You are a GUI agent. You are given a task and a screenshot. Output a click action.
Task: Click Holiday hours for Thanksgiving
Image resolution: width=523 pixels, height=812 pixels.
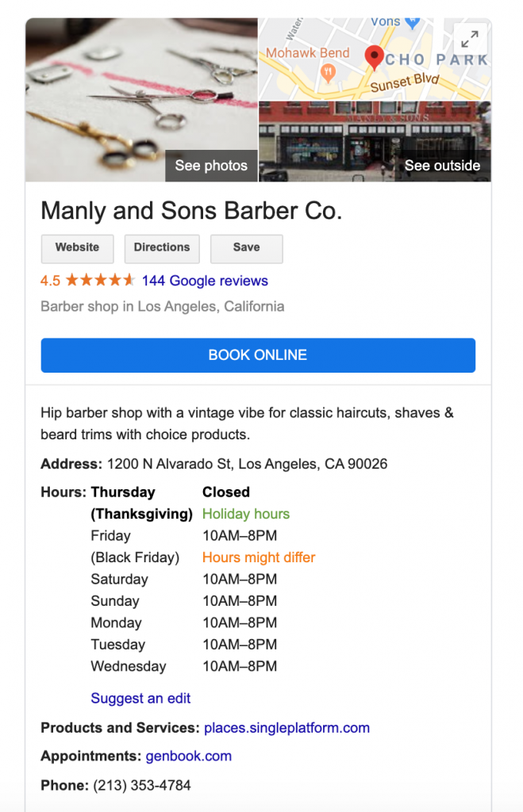coord(246,514)
